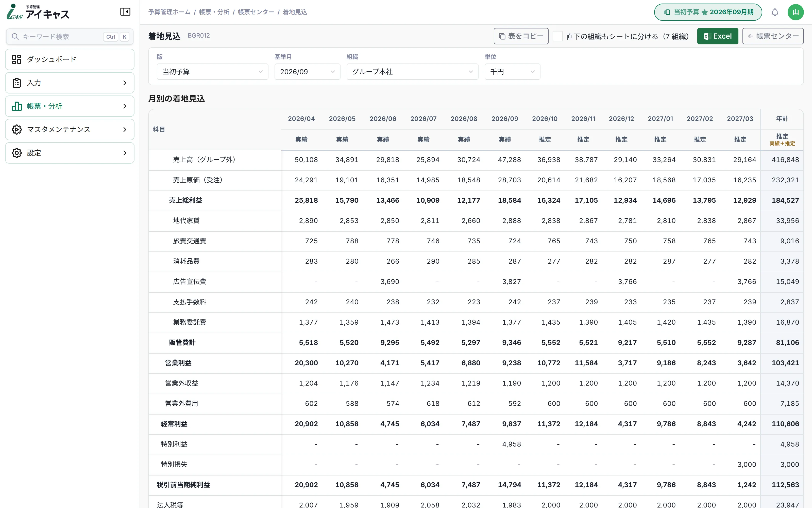The width and height of the screenshot is (812, 508).
Task: Open 帳票・分析 menu item
Action: [70, 106]
